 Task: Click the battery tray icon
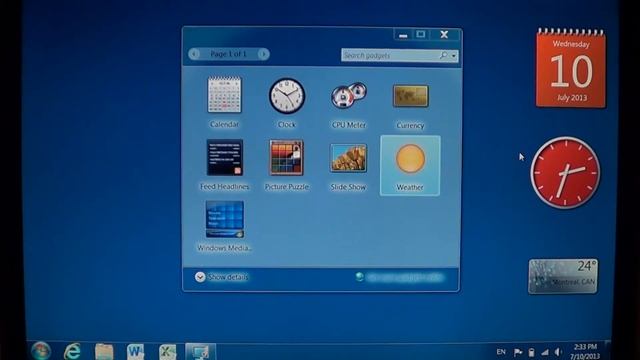tap(531, 352)
